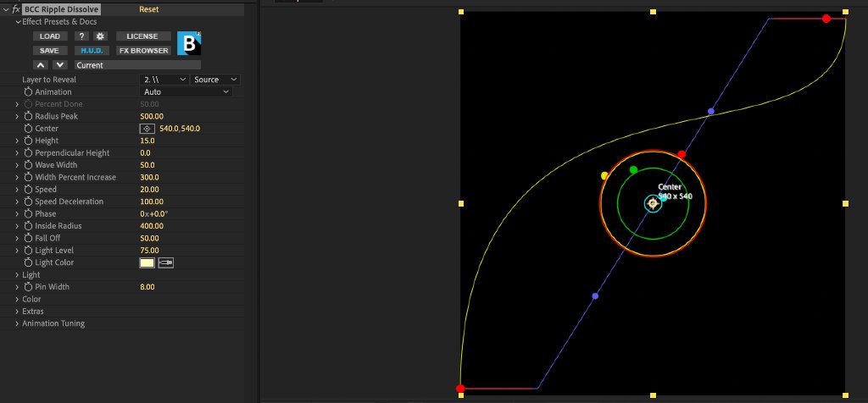The width and height of the screenshot is (868, 403).
Task: Expand the Extras group
Action: tap(17, 312)
